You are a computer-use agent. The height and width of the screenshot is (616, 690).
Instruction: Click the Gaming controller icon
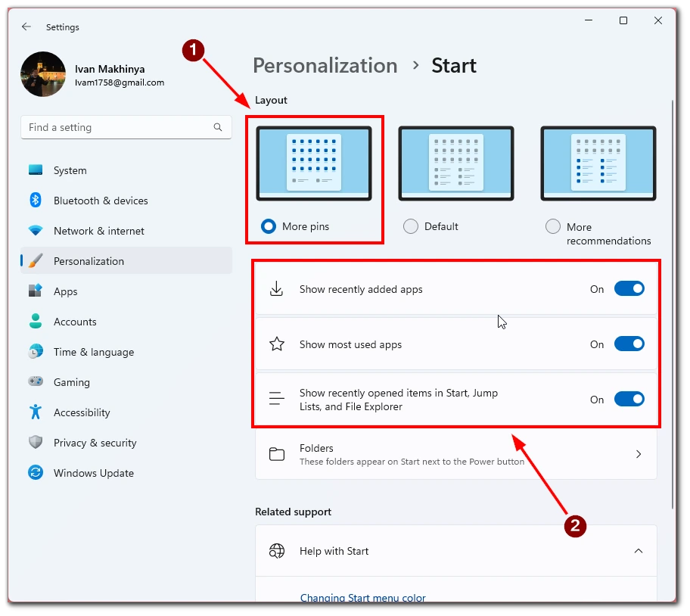[x=36, y=381]
